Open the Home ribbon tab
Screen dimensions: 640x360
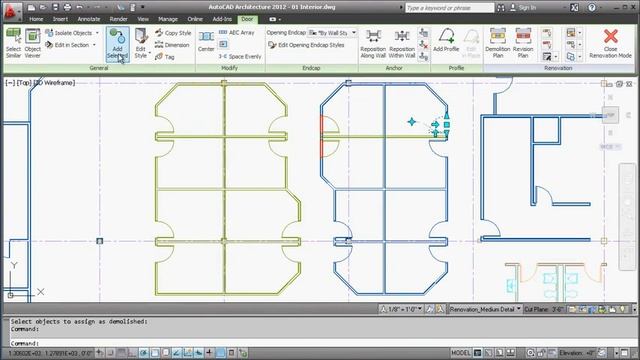pos(36,19)
